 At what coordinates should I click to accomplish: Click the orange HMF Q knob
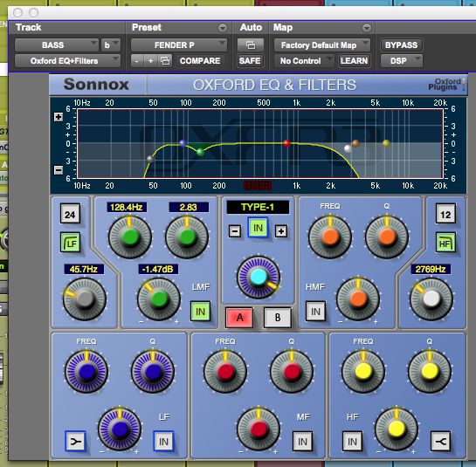(387, 237)
